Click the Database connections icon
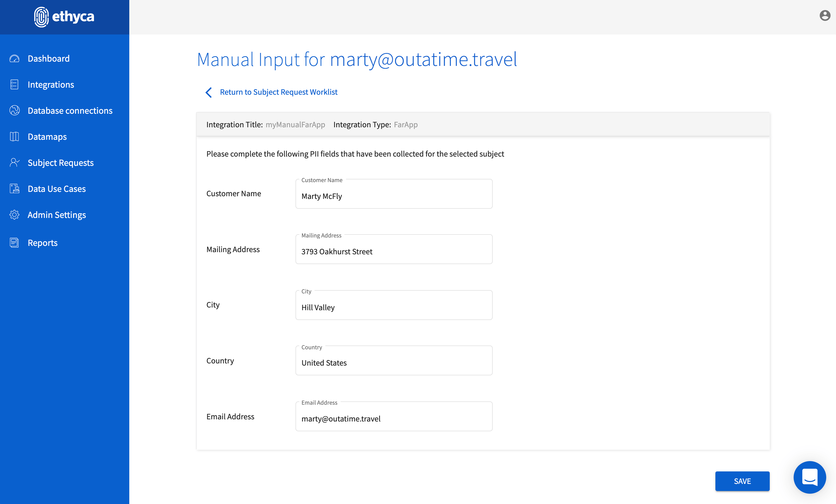Viewport: 836px width, 504px height. [x=14, y=110]
